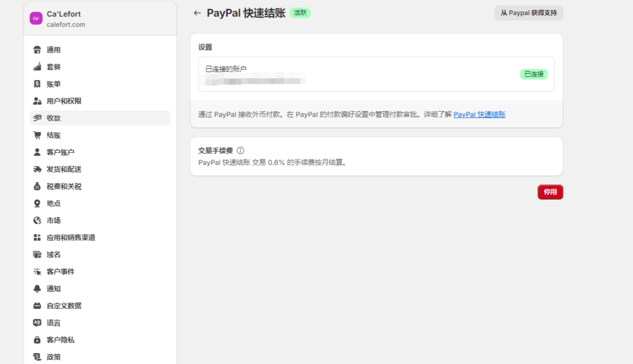633x364 pixels.
Task: Click the 市场 globe icon in sidebar
Action: 37,221
